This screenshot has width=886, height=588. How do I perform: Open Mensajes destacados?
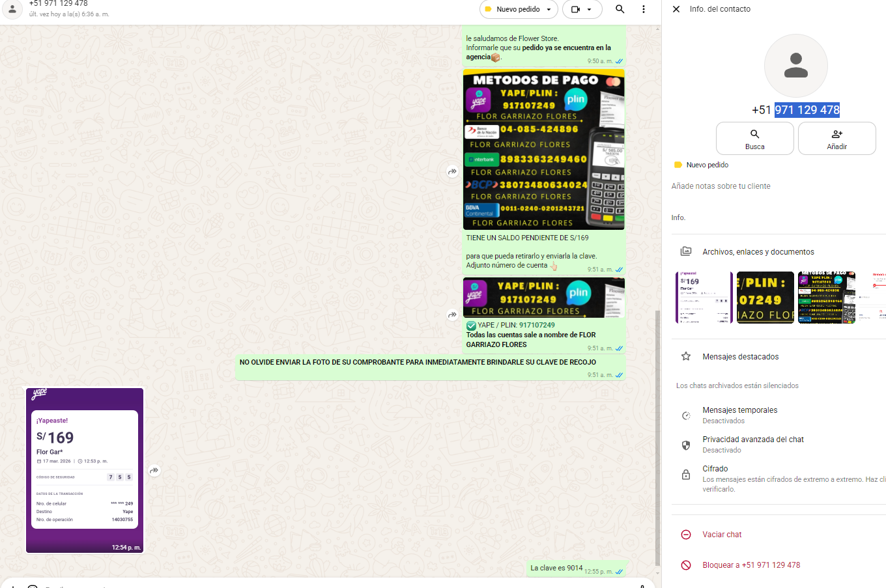pyautogui.click(x=740, y=357)
